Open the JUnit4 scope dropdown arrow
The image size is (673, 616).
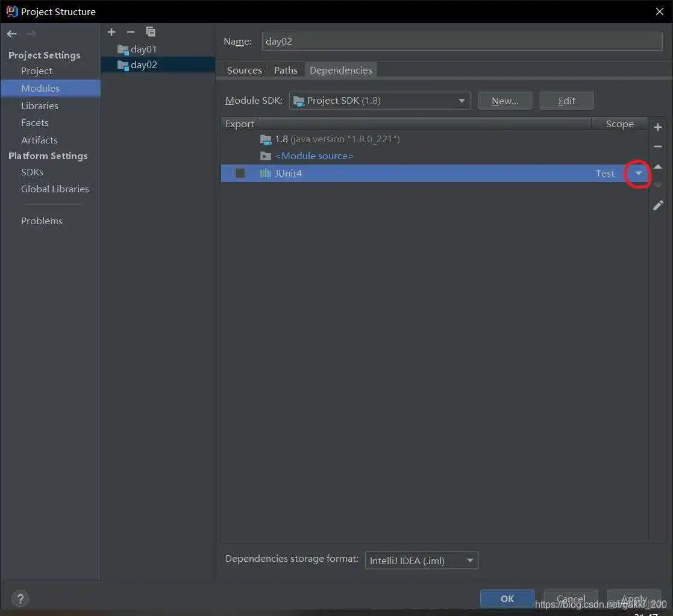(x=639, y=174)
